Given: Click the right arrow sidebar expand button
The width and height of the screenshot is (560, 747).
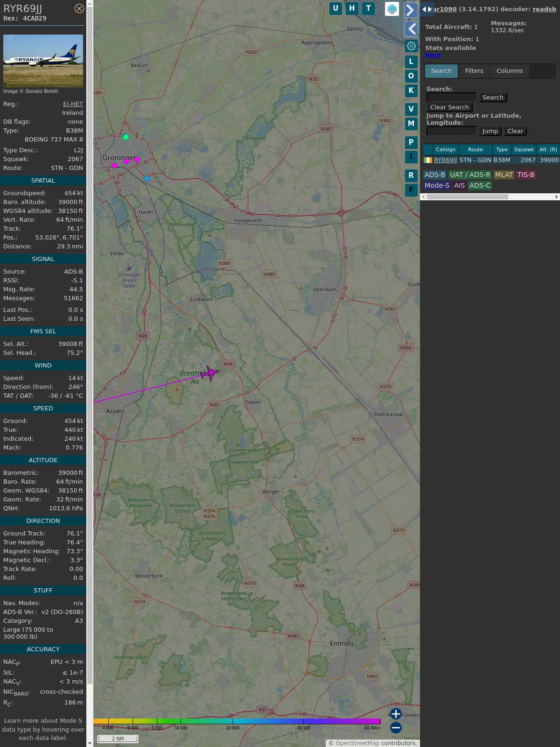Looking at the screenshot, I should pyautogui.click(x=411, y=10).
